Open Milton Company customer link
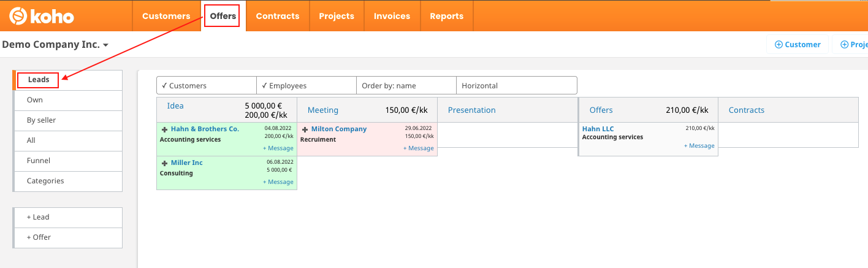 (339, 129)
